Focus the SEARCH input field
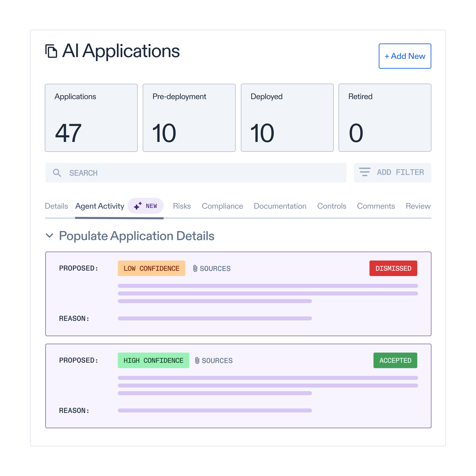Image resolution: width=476 pixels, height=476 pixels. tap(196, 173)
